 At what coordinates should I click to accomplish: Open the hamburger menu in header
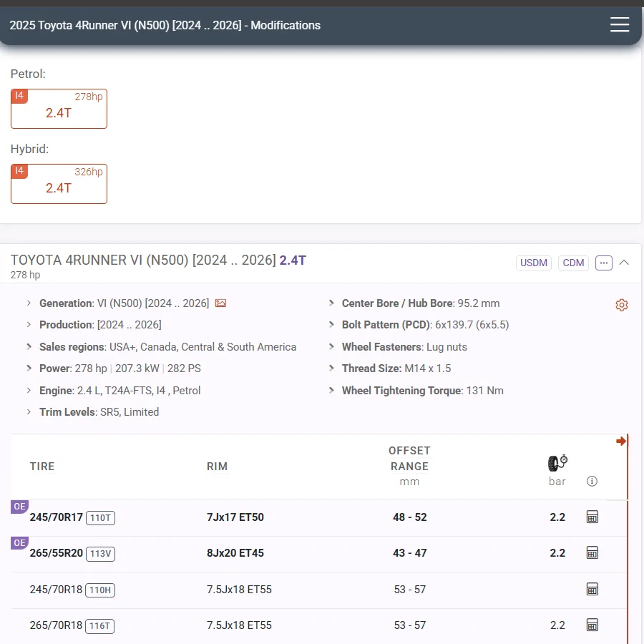coord(619,25)
